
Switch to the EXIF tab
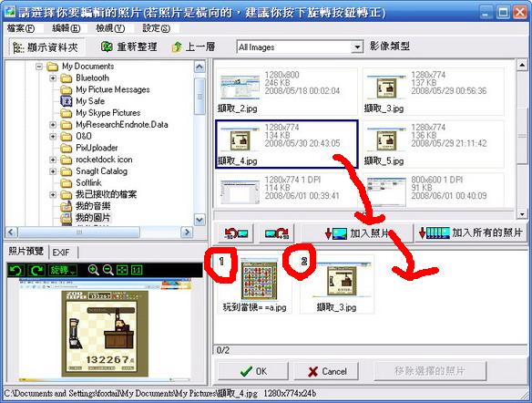pyautogui.click(x=61, y=253)
